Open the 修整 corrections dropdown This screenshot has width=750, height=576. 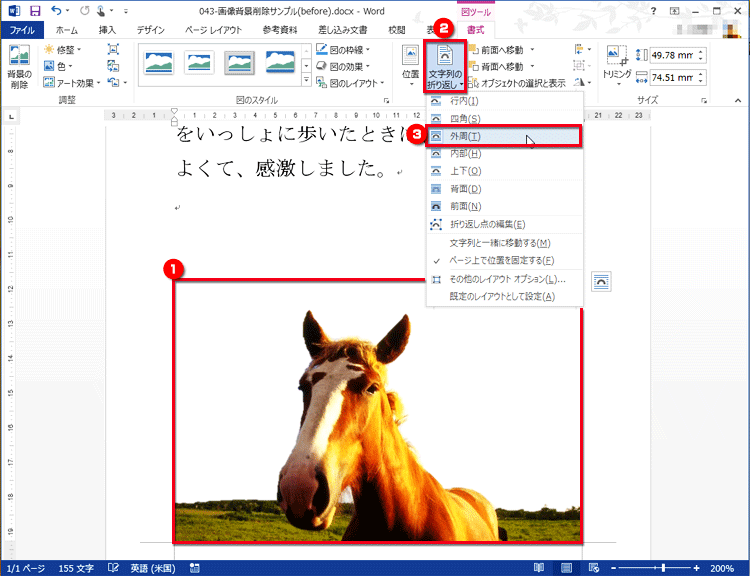[62, 50]
